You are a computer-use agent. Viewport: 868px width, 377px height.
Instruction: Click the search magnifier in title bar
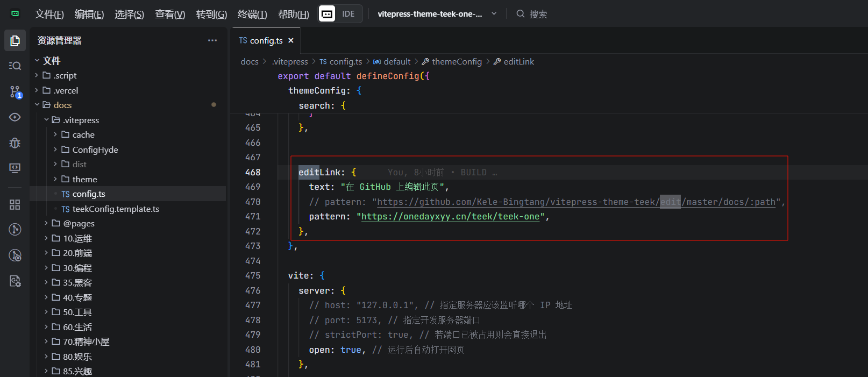point(521,14)
